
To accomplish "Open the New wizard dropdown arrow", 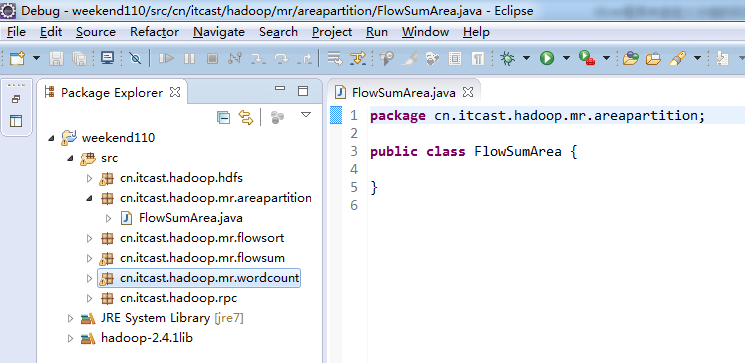I will click(37, 58).
